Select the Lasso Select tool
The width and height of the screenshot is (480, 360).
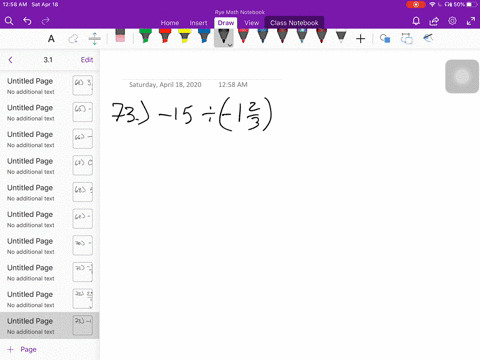coord(73,39)
